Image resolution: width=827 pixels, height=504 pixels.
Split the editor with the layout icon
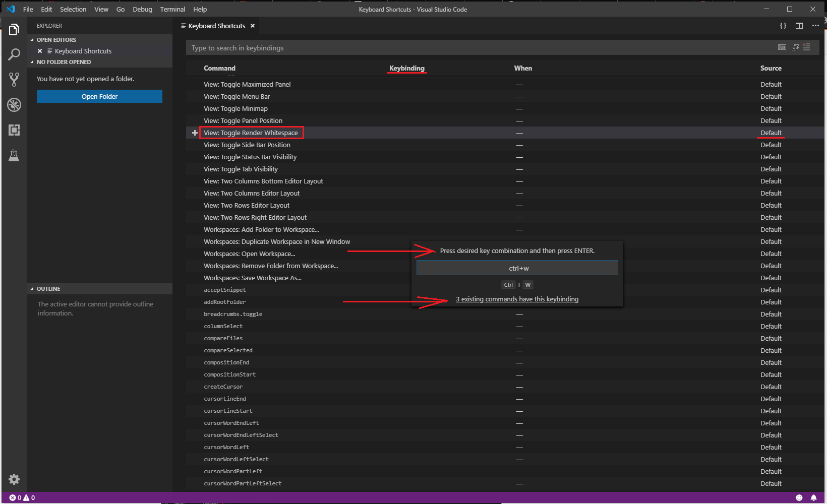click(x=799, y=26)
